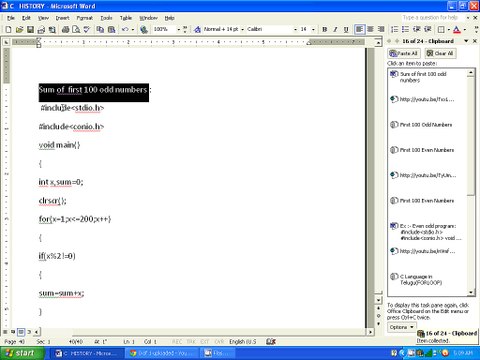The image size is (480, 360).
Task: Click the Clear All clipboard button
Action: click(x=440, y=53)
